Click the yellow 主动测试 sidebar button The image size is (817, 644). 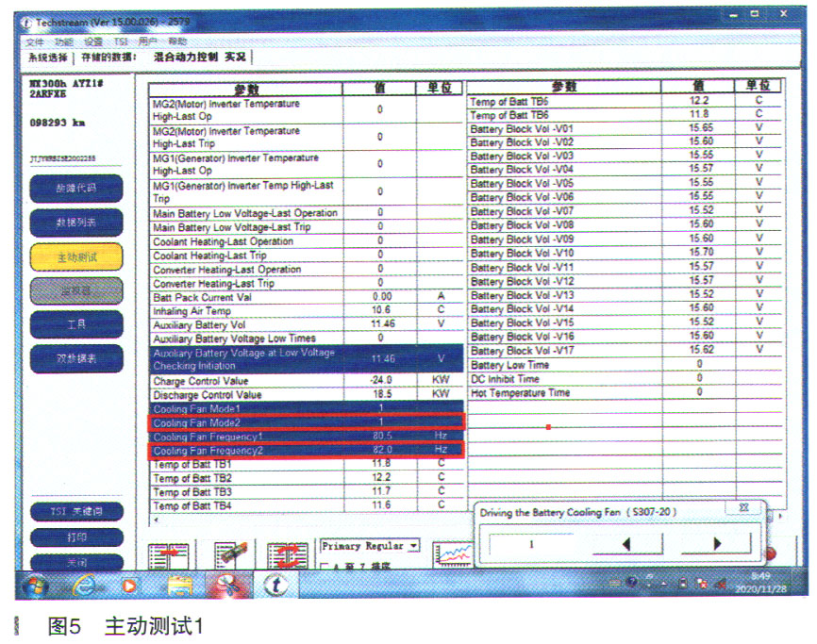click(76, 256)
